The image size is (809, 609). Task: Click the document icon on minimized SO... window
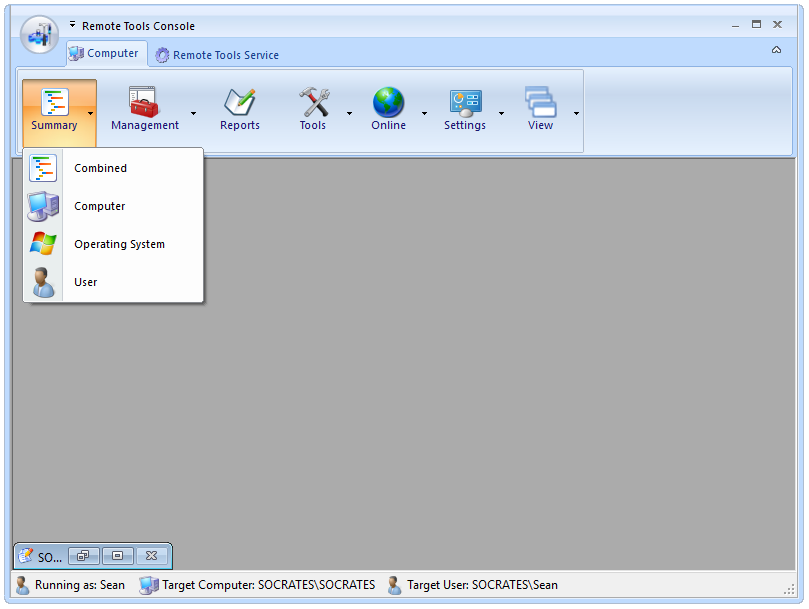coord(25,556)
